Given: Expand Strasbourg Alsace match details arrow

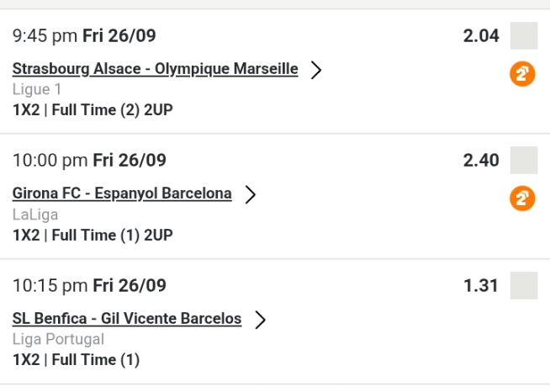Looking at the screenshot, I should pos(316,70).
